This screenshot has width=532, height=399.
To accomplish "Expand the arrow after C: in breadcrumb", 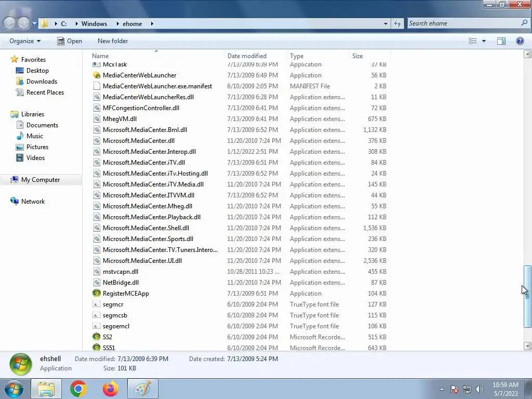I will [76, 24].
